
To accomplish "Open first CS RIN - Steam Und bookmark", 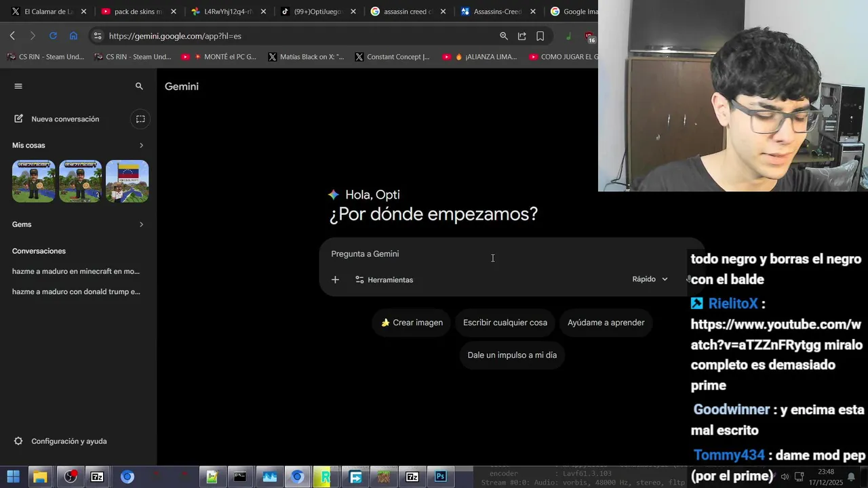I will (x=45, y=57).
